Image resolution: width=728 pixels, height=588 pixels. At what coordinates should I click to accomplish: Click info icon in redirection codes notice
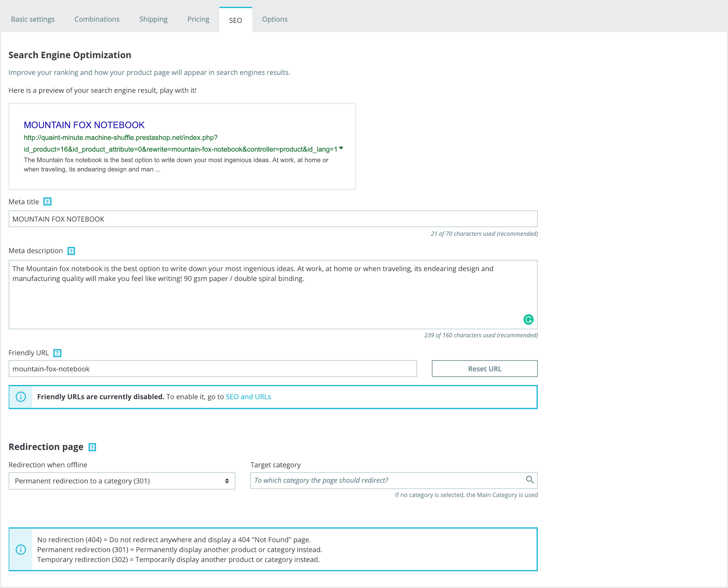pyautogui.click(x=21, y=549)
